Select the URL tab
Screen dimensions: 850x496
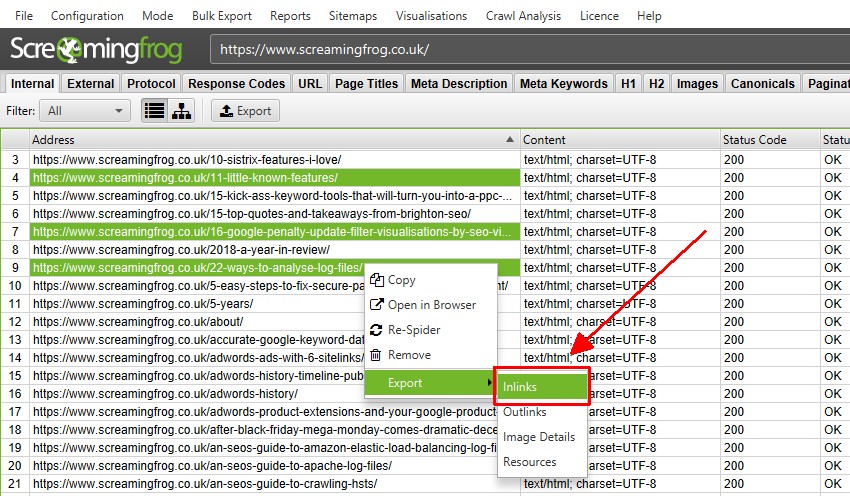[x=310, y=83]
